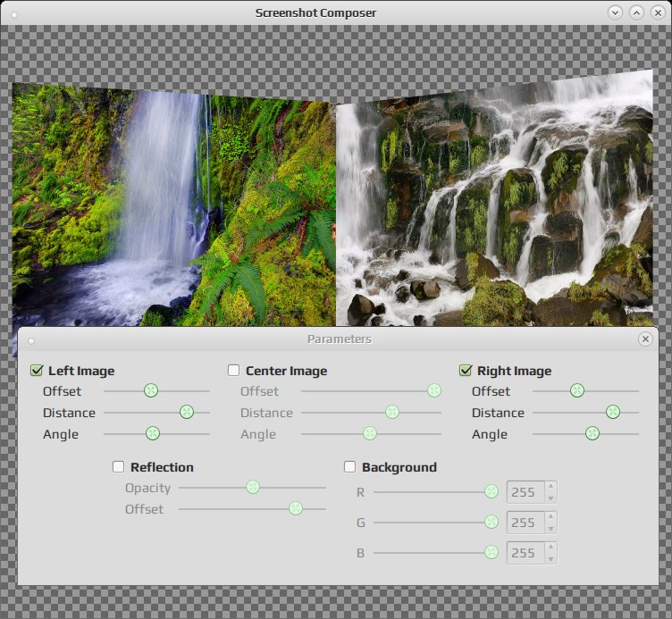
Task: Click the Center Image Distance slider handle
Action: 392,412
